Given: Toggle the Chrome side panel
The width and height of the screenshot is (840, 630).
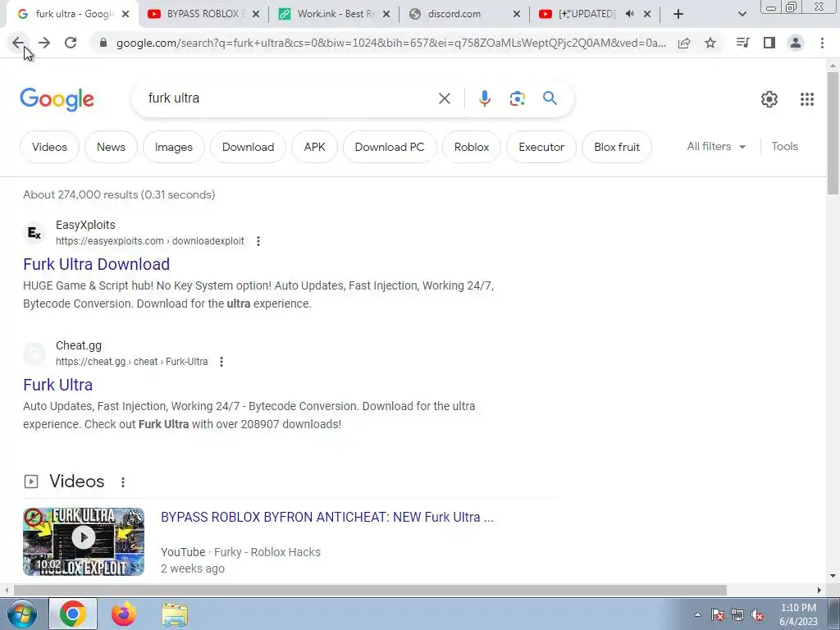Looking at the screenshot, I should (x=769, y=43).
